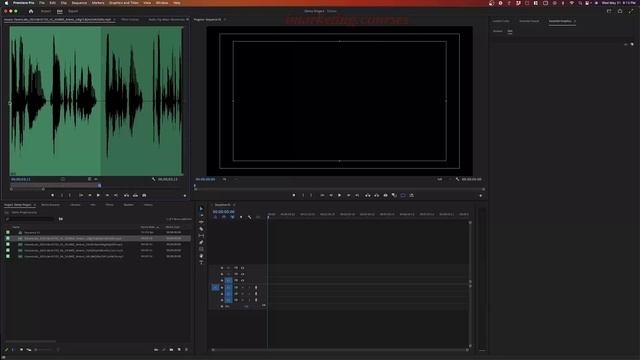Viewport: 640px width, 360px height.
Task: Select the Hand tool
Action: [x=201, y=256]
